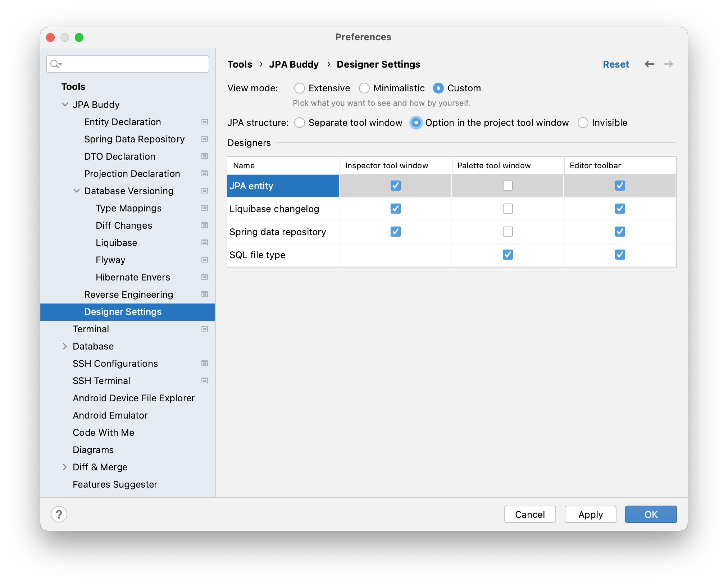The width and height of the screenshot is (728, 584).
Task: Open Features Suggester settings
Action: coord(115,484)
